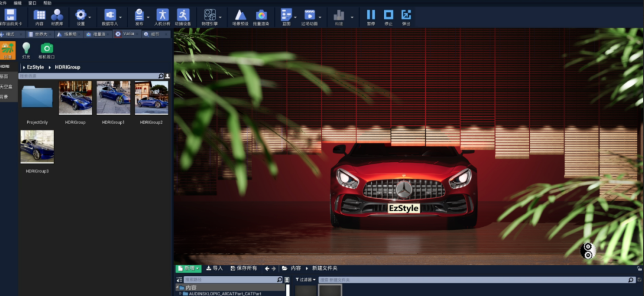Screen dimensions: 644x296
Task: Open 批量渲染 batch render camera icon
Action: pos(261,15)
